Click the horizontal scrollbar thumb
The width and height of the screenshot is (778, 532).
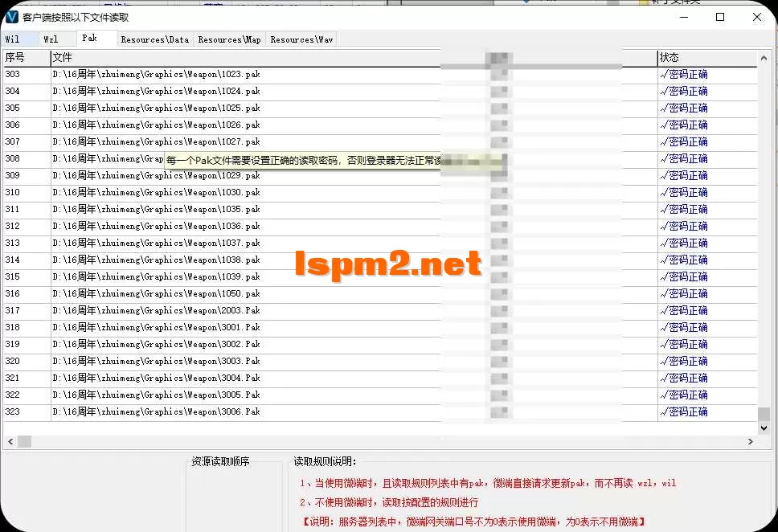[24, 441]
